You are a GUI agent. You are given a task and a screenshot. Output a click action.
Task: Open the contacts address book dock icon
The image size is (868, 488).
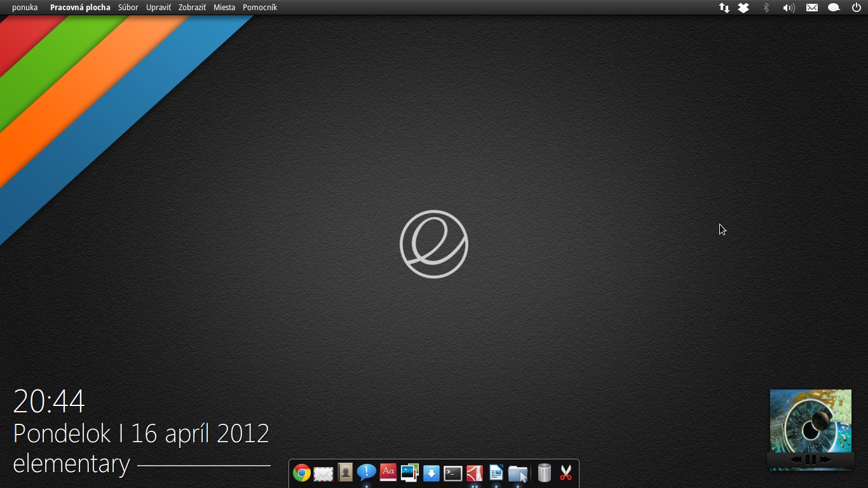[x=345, y=472]
